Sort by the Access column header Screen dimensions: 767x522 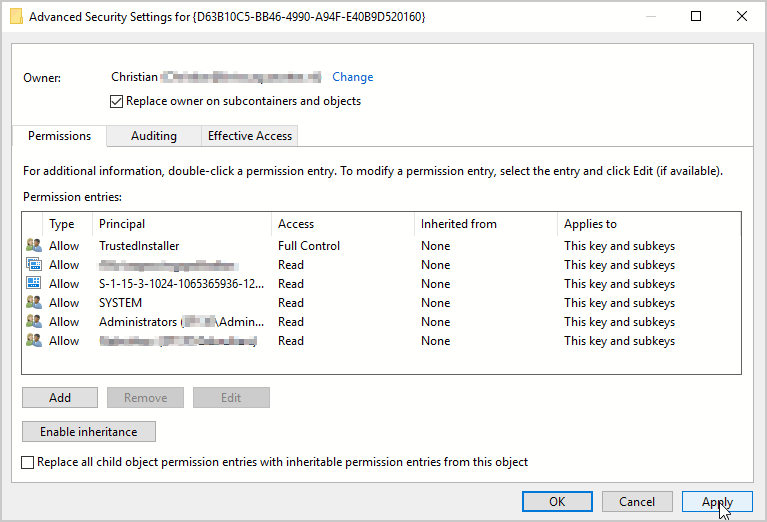340,224
